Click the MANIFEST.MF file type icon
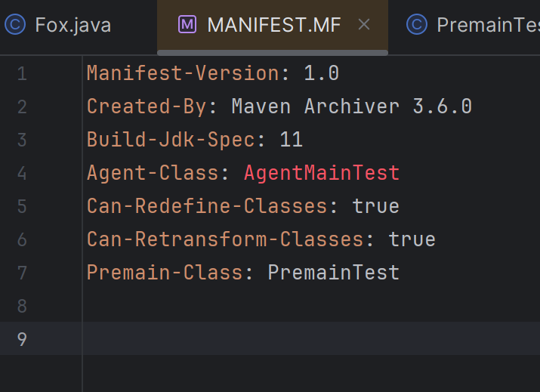 tap(187, 25)
